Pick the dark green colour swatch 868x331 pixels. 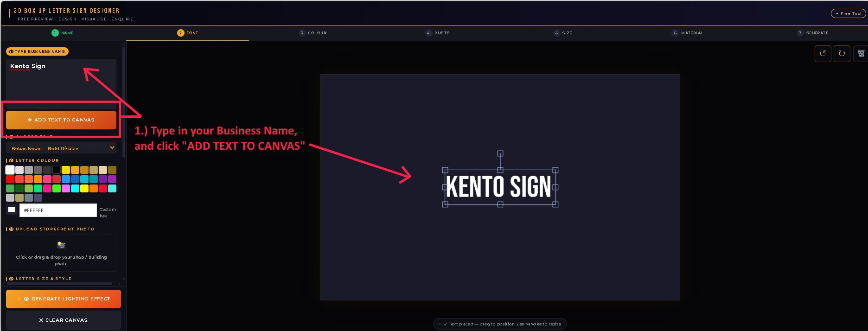(x=19, y=188)
